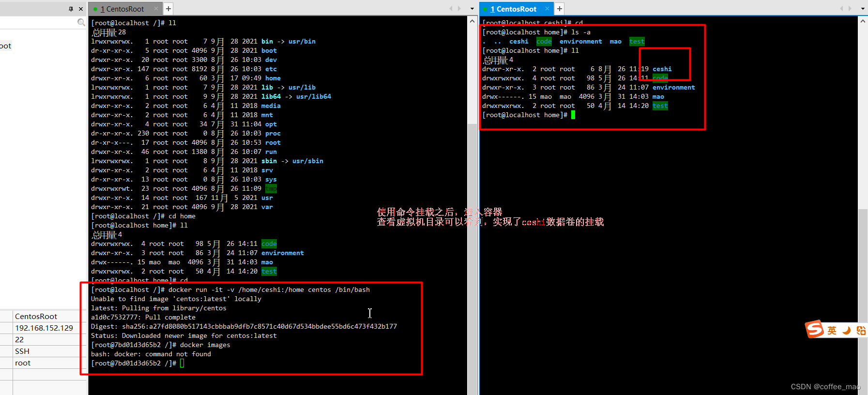Click the 'cd home' command in left terminal
Image resolution: width=868 pixels, height=395 pixels.
tap(143, 216)
